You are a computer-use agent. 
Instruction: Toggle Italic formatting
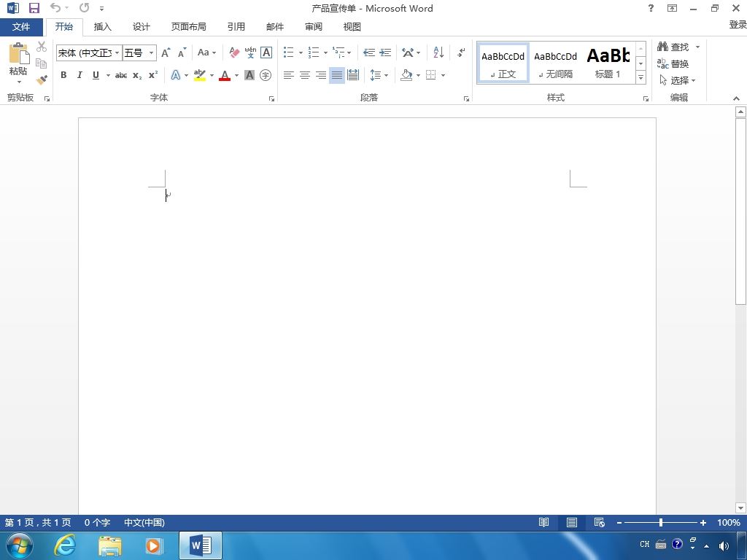click(80, 75)
